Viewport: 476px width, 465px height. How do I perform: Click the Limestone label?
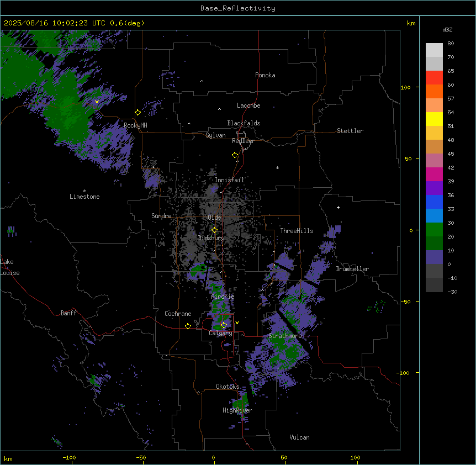click(84, 197)
